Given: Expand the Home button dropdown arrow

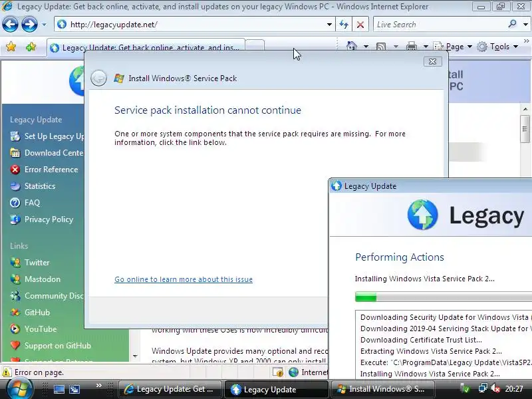Looking at the screenshot, I should pos(366,47).
